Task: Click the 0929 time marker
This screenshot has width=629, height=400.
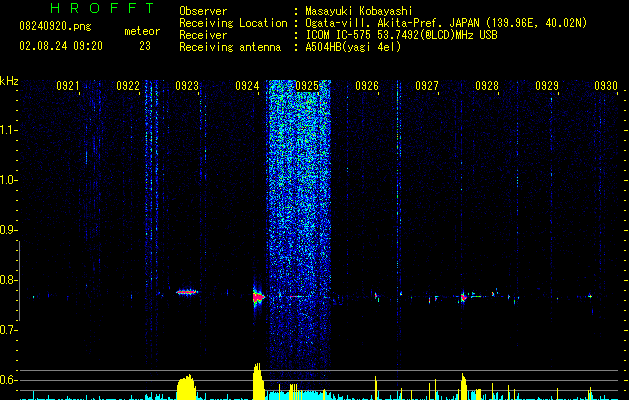Action: pyautogui.click(x=547, y=86)
